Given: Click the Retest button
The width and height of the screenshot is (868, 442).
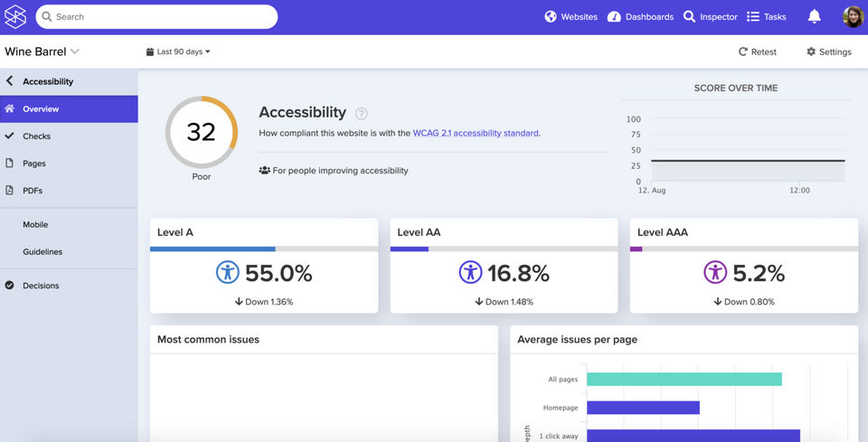Looking at the screenshot, I should (758, 52).
